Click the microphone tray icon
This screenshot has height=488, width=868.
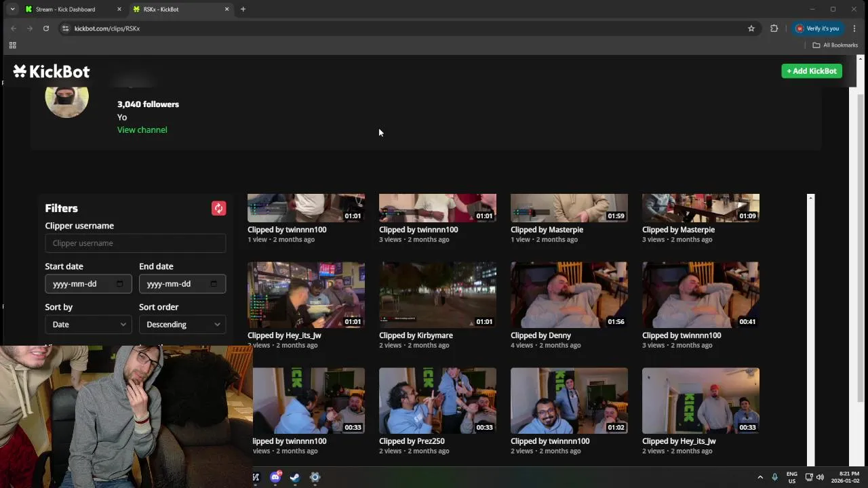click(774, 477)
